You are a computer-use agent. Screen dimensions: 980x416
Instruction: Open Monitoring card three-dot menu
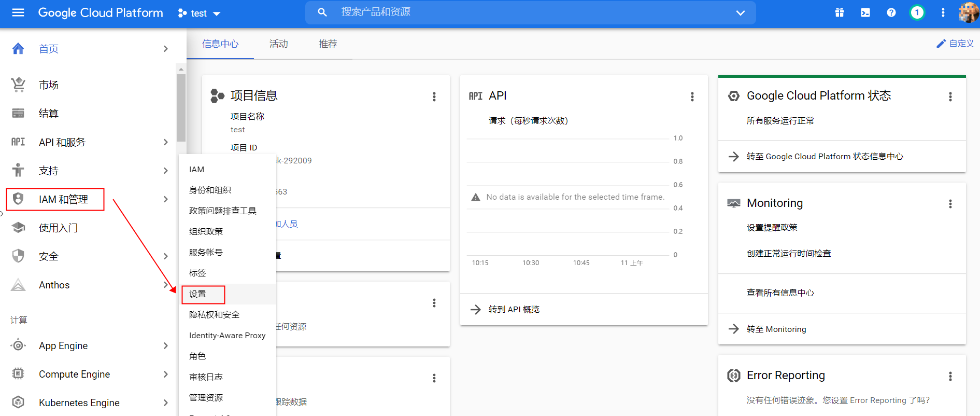point(950,204)
